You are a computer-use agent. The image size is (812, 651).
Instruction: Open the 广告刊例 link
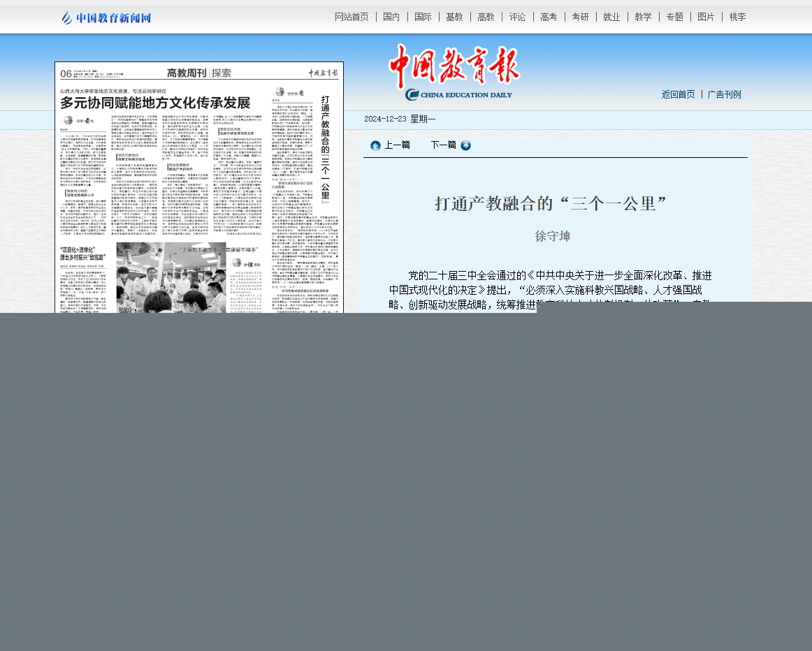click(x=724, y=94)
